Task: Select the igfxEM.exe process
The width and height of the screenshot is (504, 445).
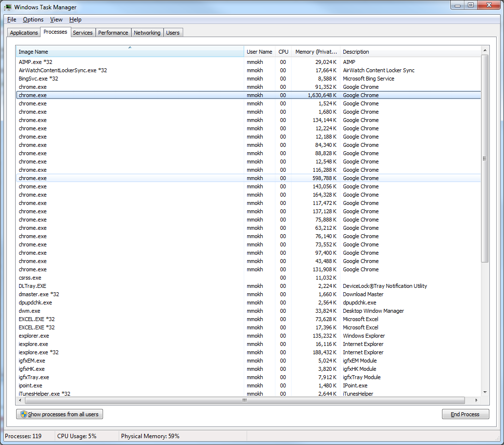Action: [x=249, y=361]
